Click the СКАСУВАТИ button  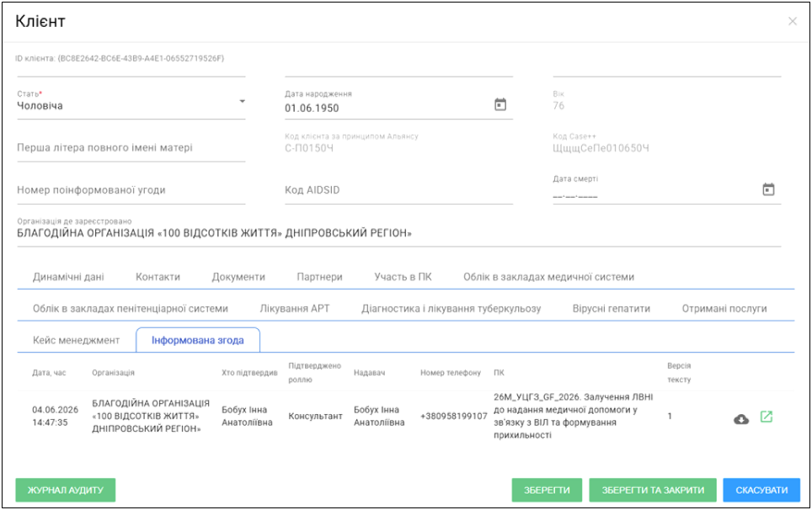761,490
